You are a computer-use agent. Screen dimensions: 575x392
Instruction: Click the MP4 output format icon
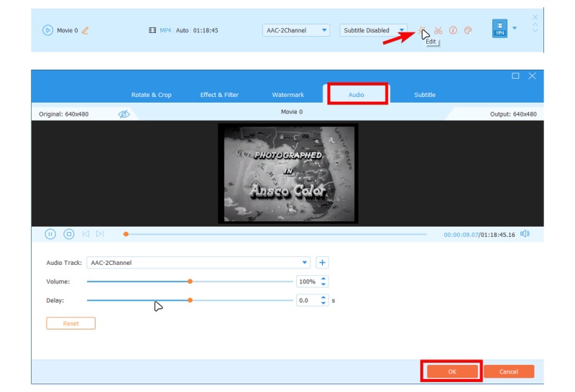tap(500, 29)
